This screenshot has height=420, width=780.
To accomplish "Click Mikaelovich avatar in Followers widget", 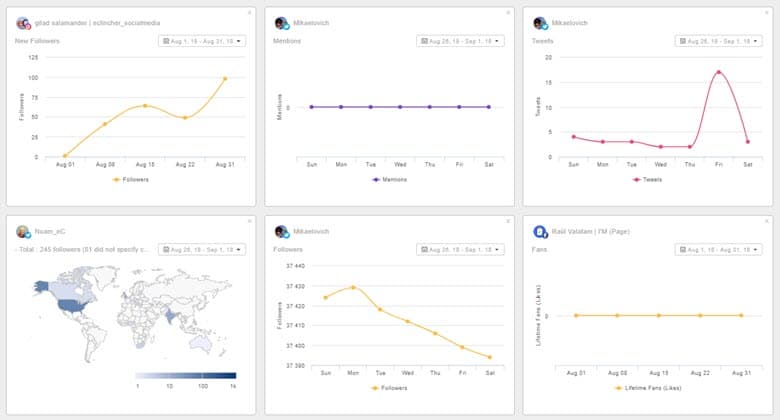I will tap(282, 231).
